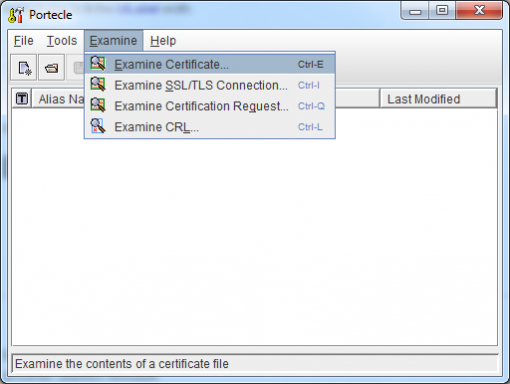Select Examine Certificate... menu entry

210,64
